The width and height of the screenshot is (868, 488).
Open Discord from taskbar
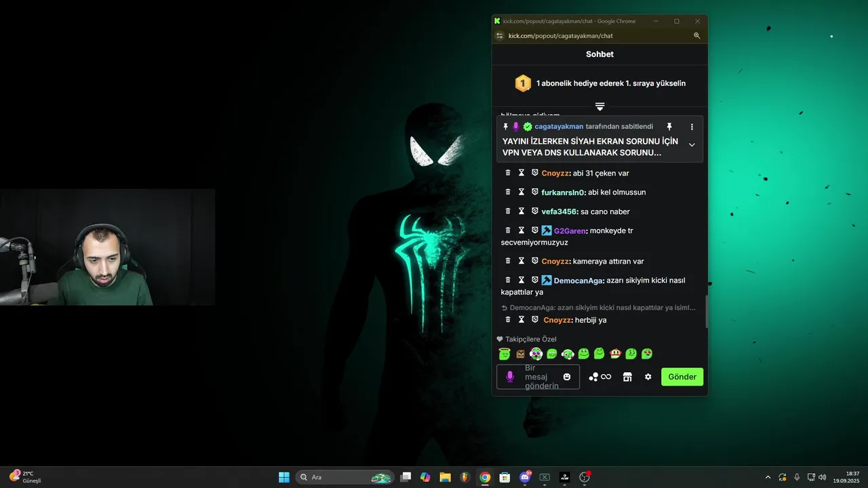(x=524, y=477)
